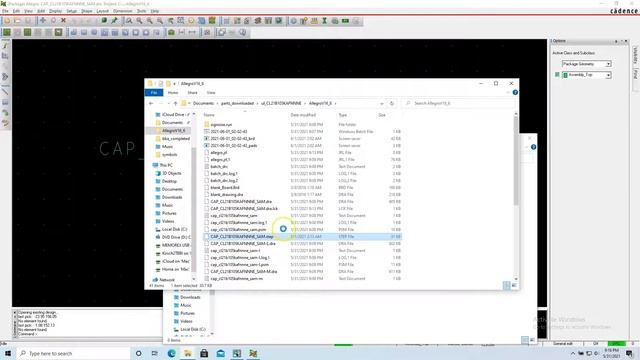640x360 pixels.
Task: Select iCloud Drive in Quick access
Action: [x=173, y=115]
